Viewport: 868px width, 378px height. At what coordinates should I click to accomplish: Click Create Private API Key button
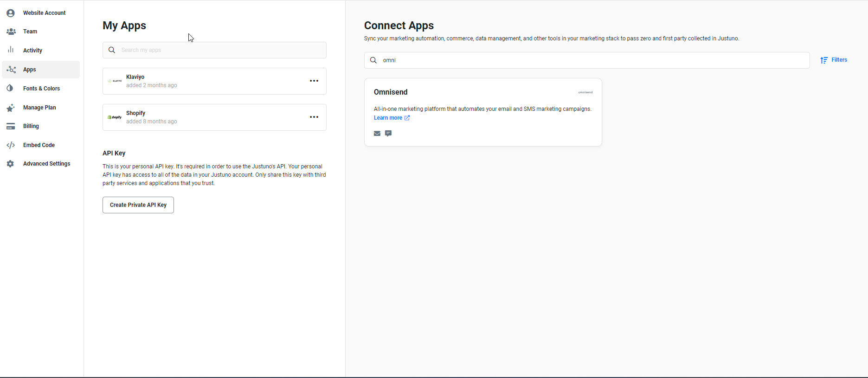[x=138, y=205]
